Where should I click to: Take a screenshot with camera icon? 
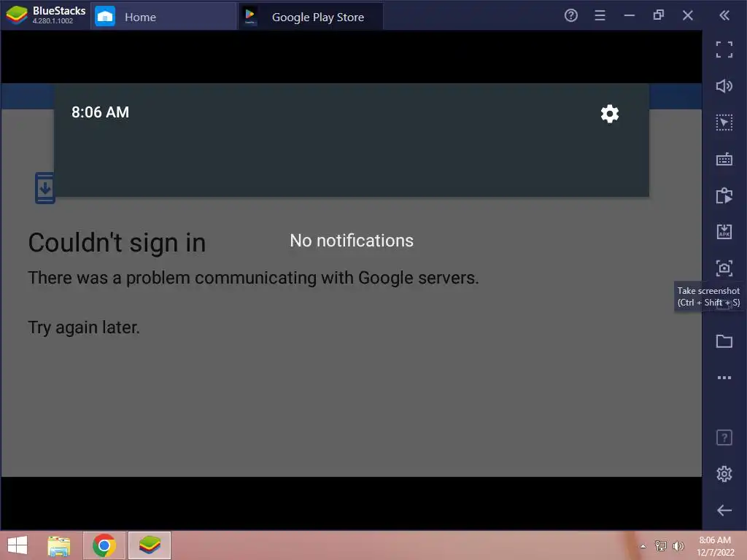[x=724, y=268]
